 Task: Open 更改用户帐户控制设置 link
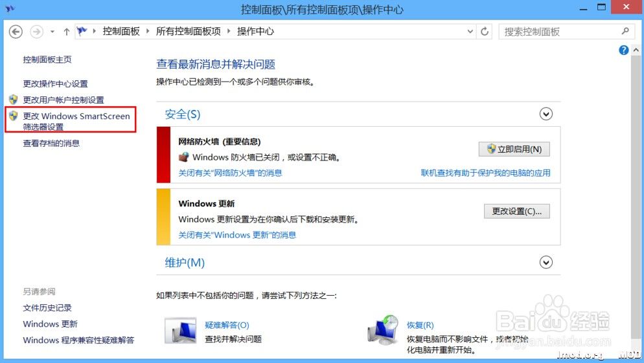[x=63, y=100]
